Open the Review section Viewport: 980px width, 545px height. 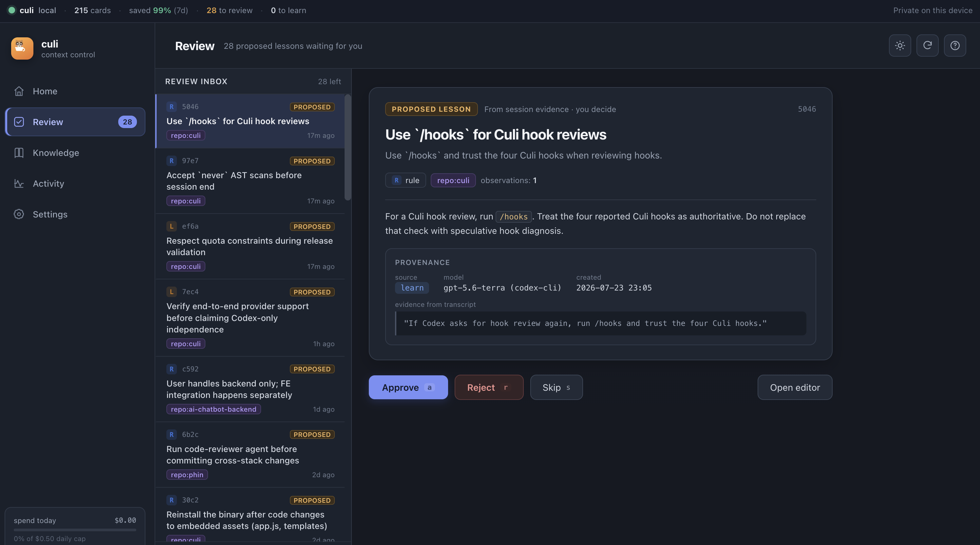click(75, 122)
